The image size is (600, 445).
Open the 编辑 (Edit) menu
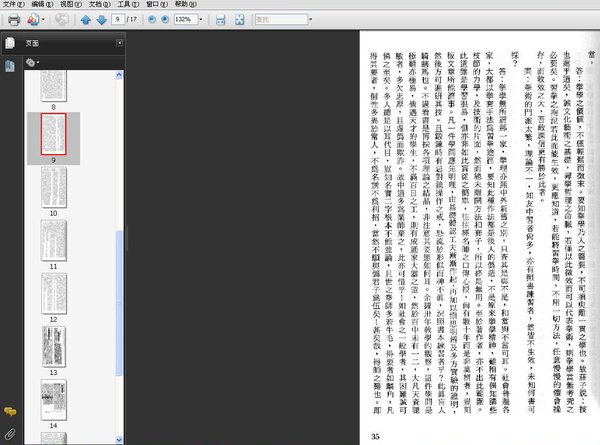pyautogui.click(x=42, y=4)
